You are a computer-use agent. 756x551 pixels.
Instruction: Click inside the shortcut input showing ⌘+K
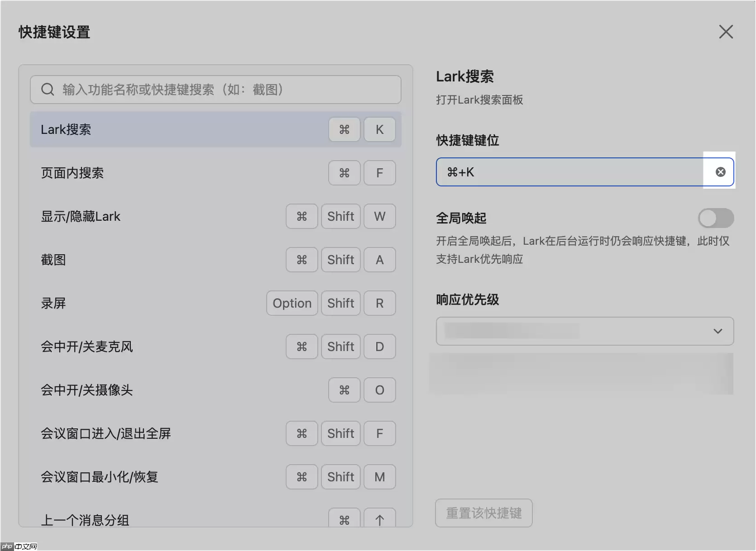(x=543, y=172)
